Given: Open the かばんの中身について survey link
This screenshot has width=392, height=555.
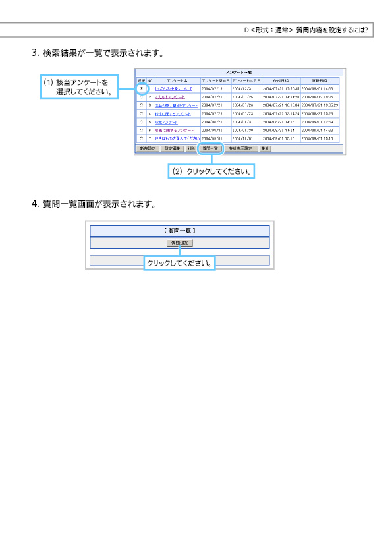Looking at the screenshot, I should [173, 88].
